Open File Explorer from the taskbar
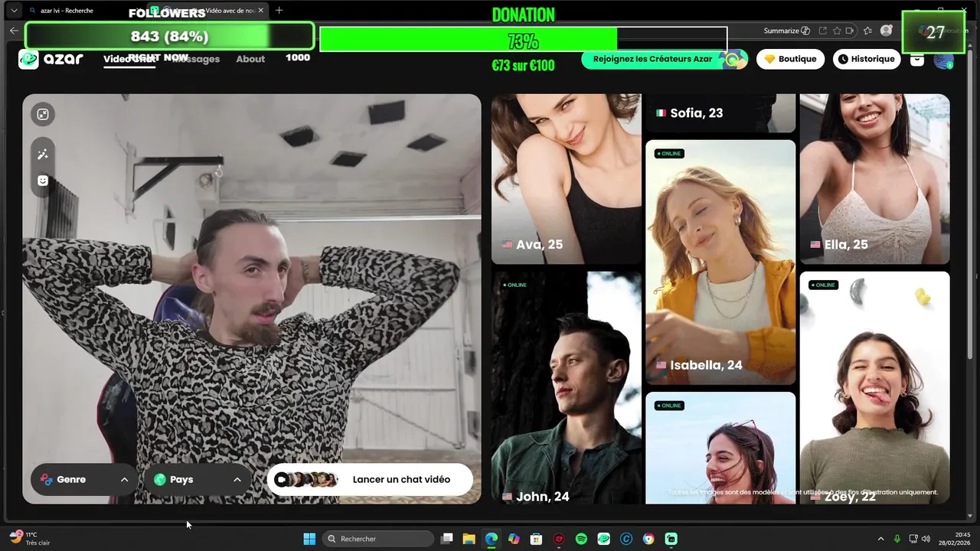The width and height of the screenshot is (980, 551). 469,539
